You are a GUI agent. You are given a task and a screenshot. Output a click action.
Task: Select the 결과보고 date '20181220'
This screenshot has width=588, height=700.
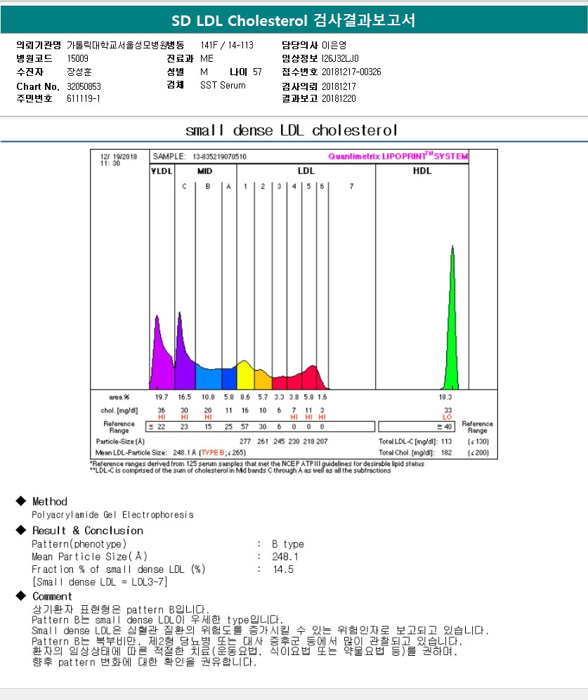pos(339,99)
